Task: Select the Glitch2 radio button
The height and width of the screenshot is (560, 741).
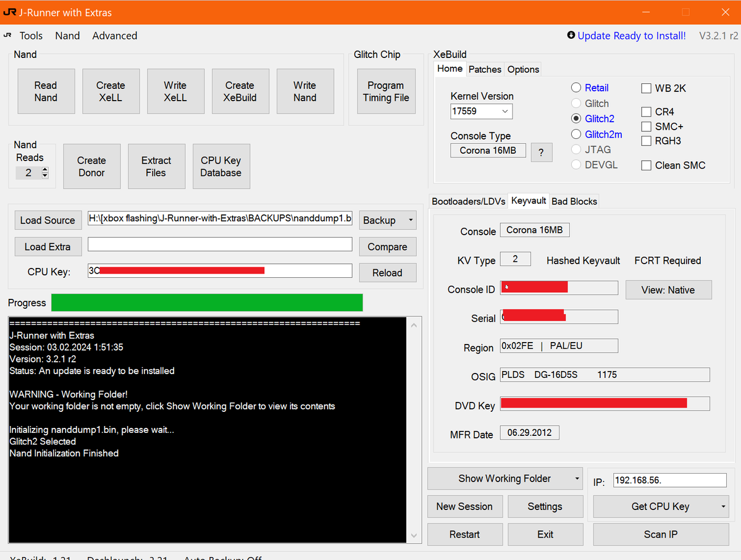Action: [576, 119]
